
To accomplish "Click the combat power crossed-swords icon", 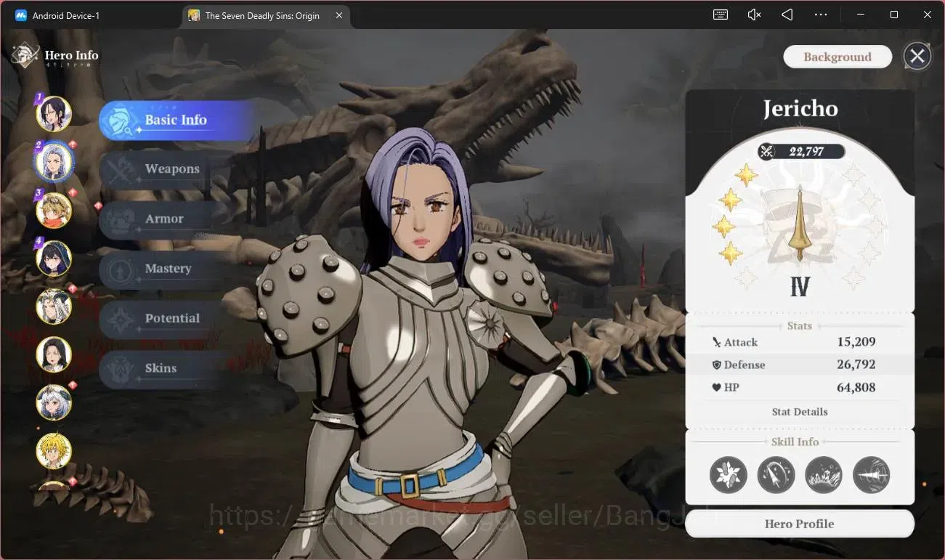I will click(x=766, y=152).
